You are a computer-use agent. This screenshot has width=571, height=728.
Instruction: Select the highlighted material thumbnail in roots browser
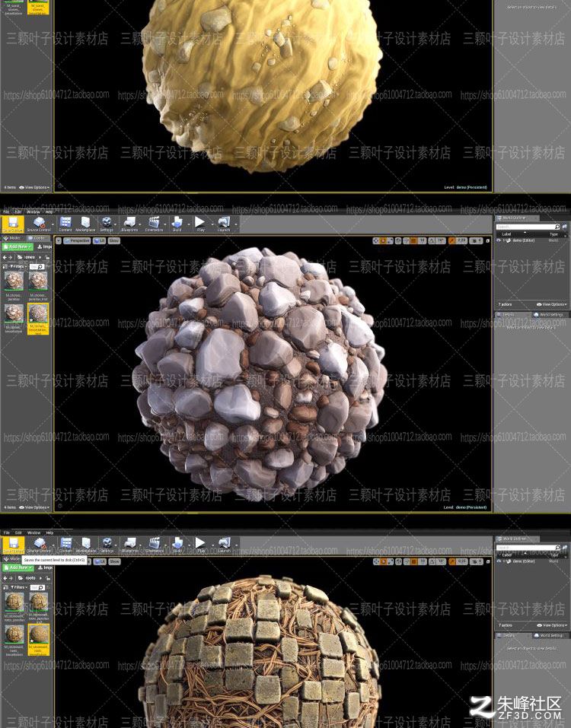click(39, 640)
